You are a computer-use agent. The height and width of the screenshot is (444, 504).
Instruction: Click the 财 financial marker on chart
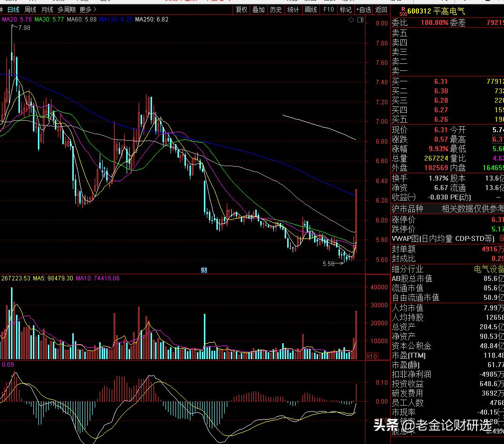(204, 270)
